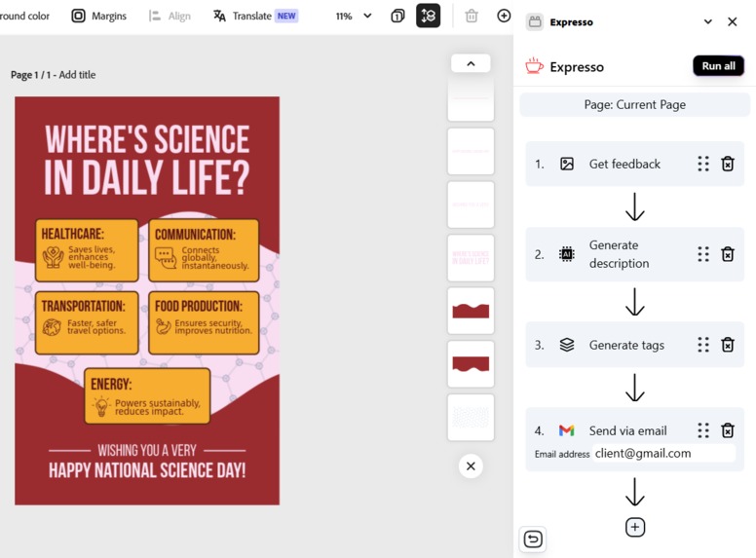Click the add page plus icon in toolbar
Screen dimensions: 756x558
point(504,16)
